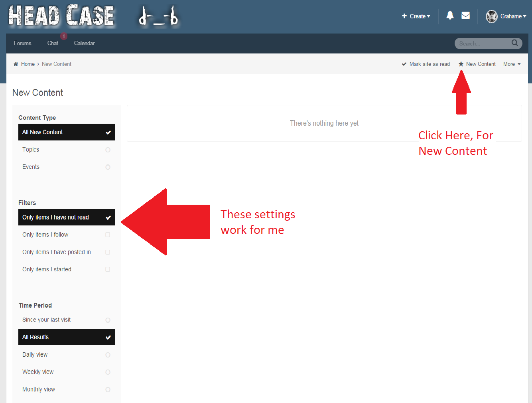This screenshot has height=403, width=532.
Task: Enable the Only items I follow checkbox
Action: click(x=108, y=235)
